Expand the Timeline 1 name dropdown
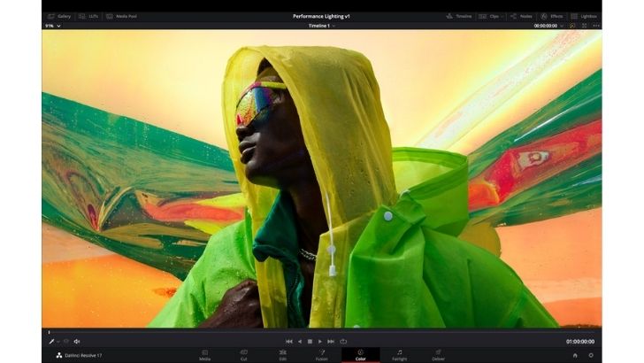This screenshot has width=644, height=363. [x=334, y=26]
